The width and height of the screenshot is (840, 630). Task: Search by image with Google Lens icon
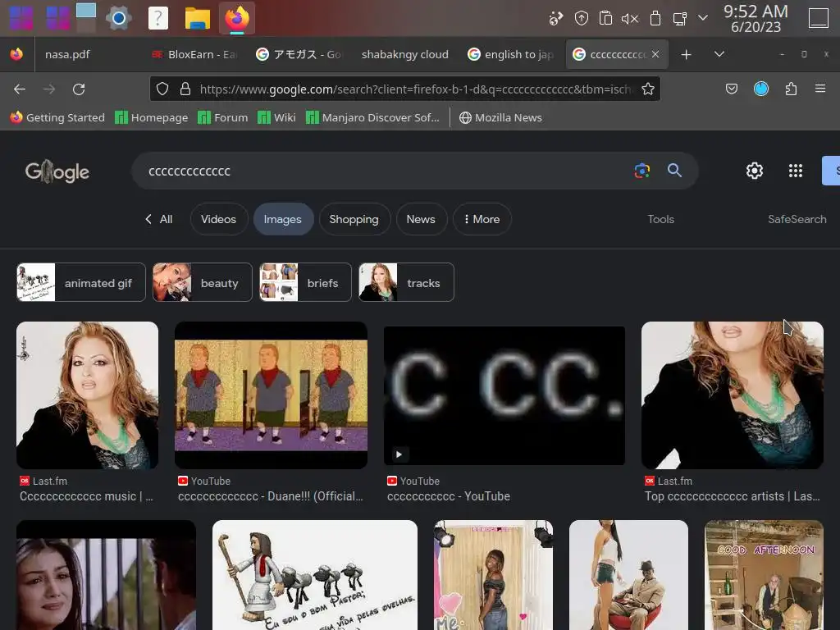pos(641,171)
